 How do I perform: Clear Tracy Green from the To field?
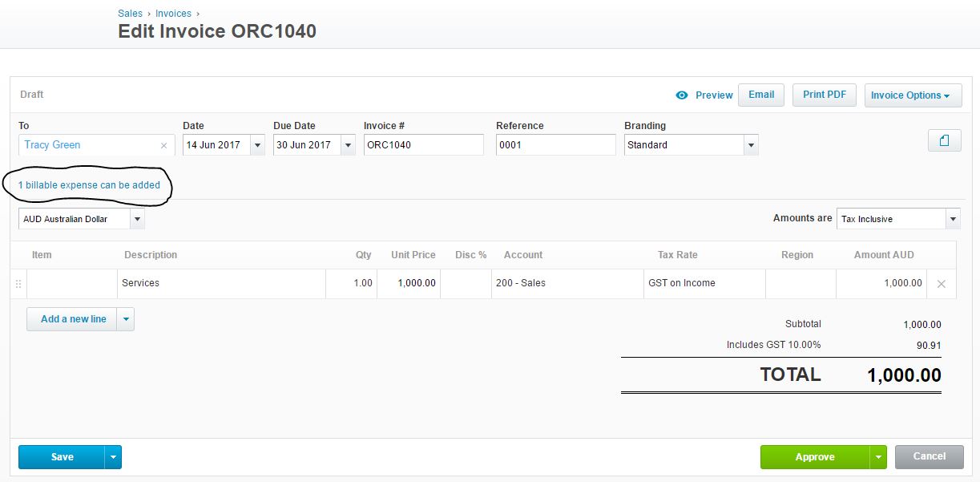[x=163, y=145]
